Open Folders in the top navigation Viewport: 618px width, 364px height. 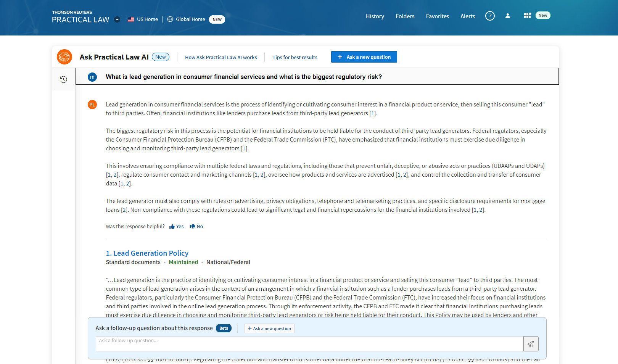405,16
